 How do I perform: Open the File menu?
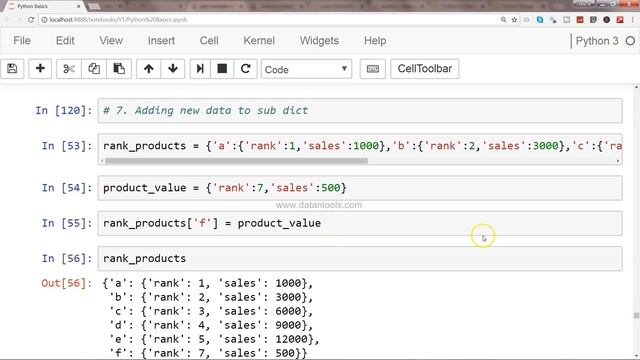coord(22,41)
